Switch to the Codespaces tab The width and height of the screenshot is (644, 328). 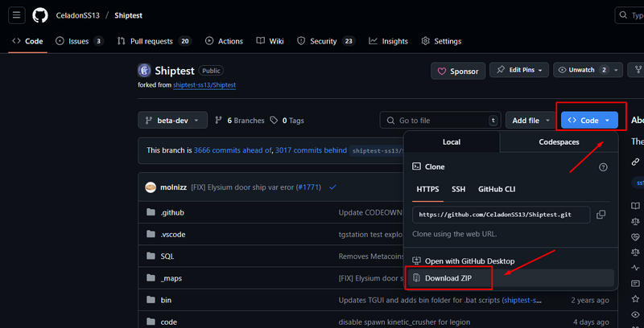[x=558, y=142]
